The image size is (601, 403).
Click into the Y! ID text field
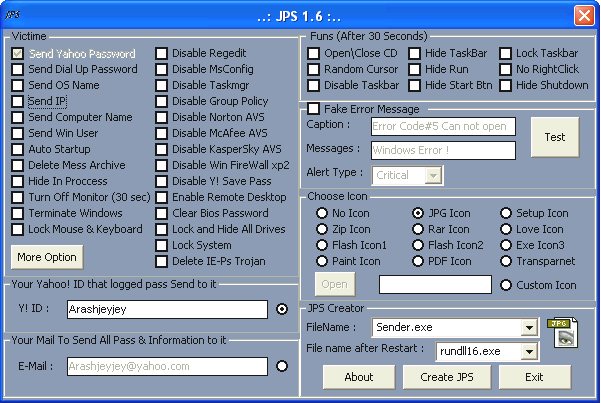(166, 310)
